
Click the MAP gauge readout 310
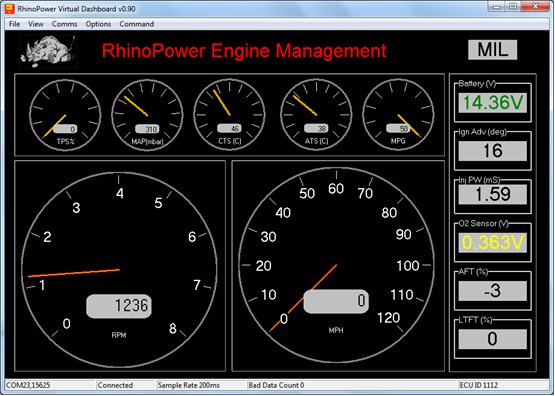point(148,129)
